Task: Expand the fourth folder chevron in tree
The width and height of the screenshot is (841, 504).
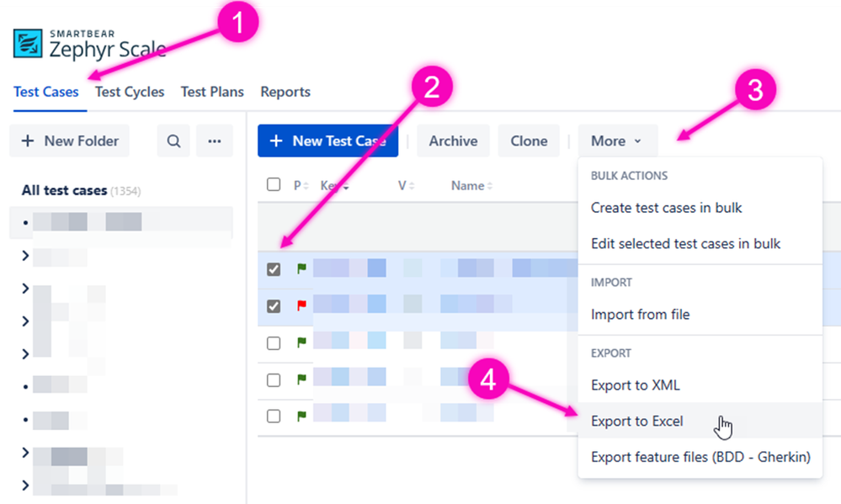Action: [25, 354]
